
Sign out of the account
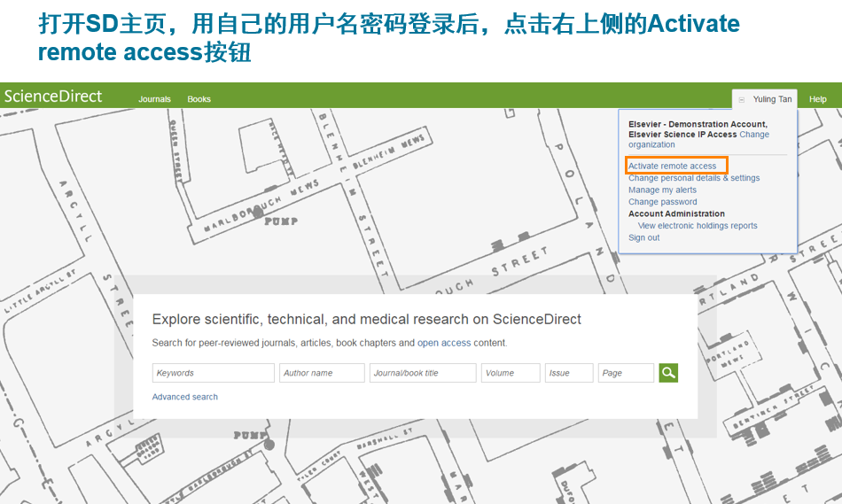tap(643, 237)
